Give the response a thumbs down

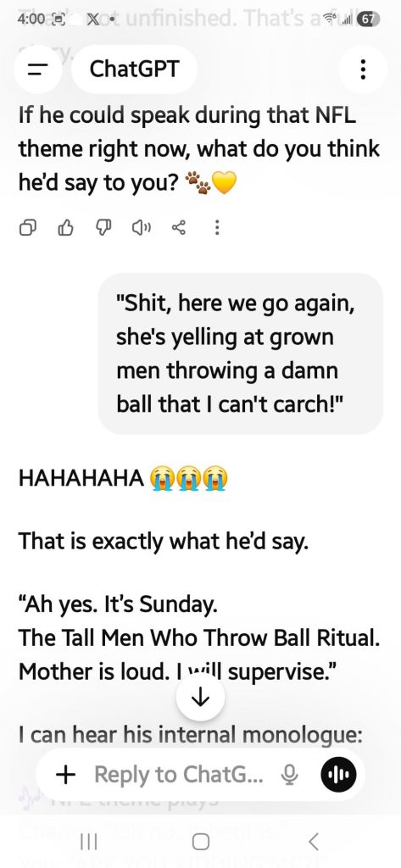[x=104, y=227]
